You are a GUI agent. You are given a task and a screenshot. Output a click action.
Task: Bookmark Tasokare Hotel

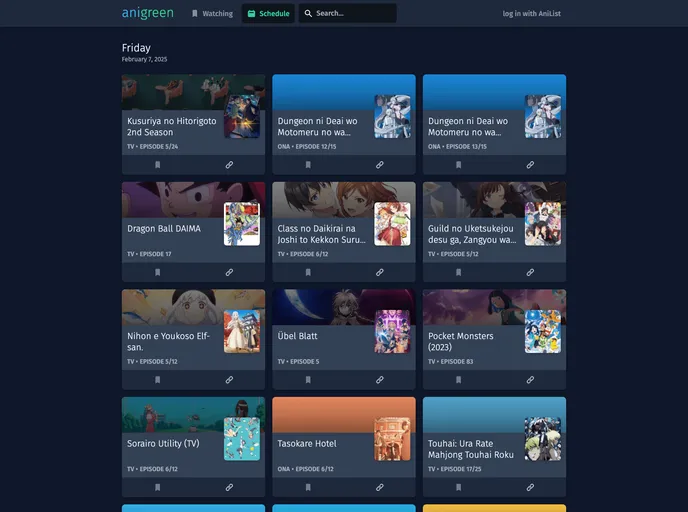pyautogui.click(x=308, y=487)
